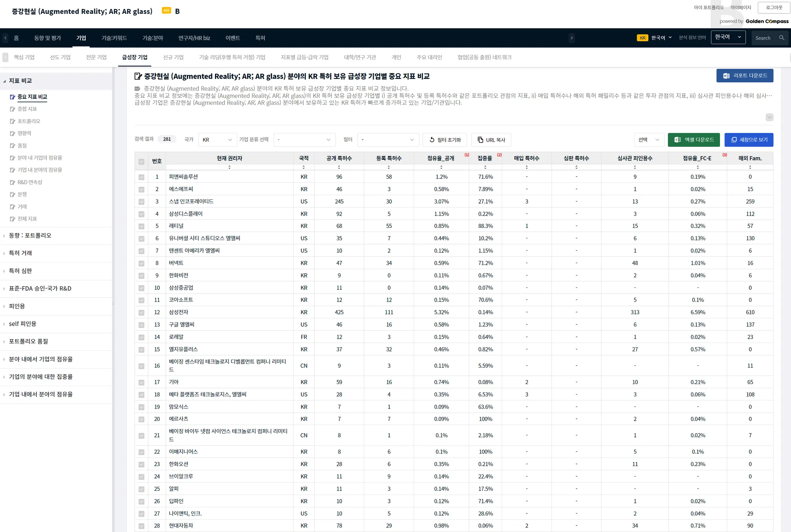
Task: Click the search magnifier icon
Action: pyautogui.click(x=781, y=38)
